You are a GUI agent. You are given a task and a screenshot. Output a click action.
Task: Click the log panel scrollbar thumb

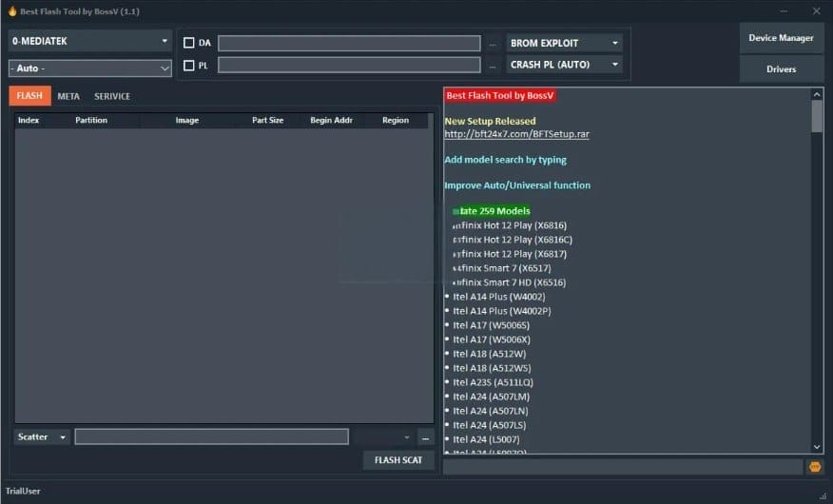pyautogui.click(x=817, y=116)
